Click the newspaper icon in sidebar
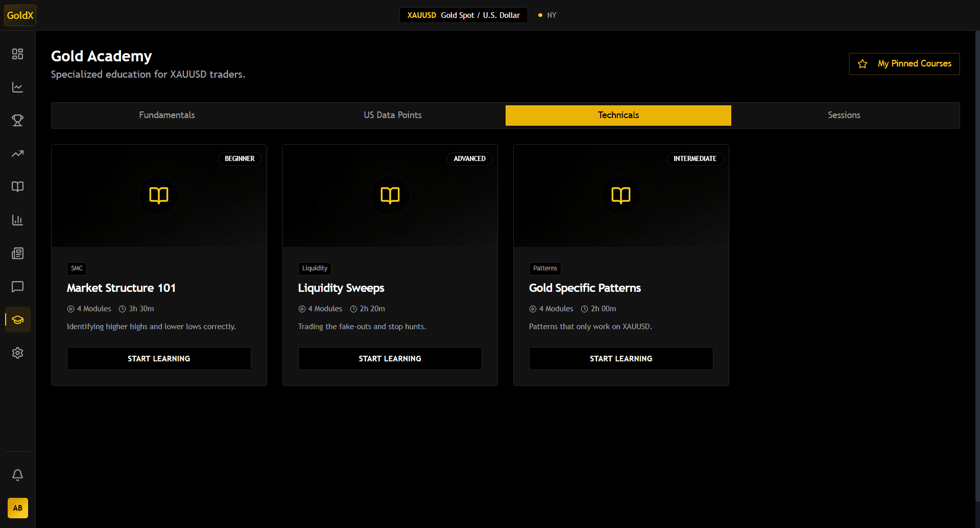Viewport: 980px width, 528px height. [17, 254]
